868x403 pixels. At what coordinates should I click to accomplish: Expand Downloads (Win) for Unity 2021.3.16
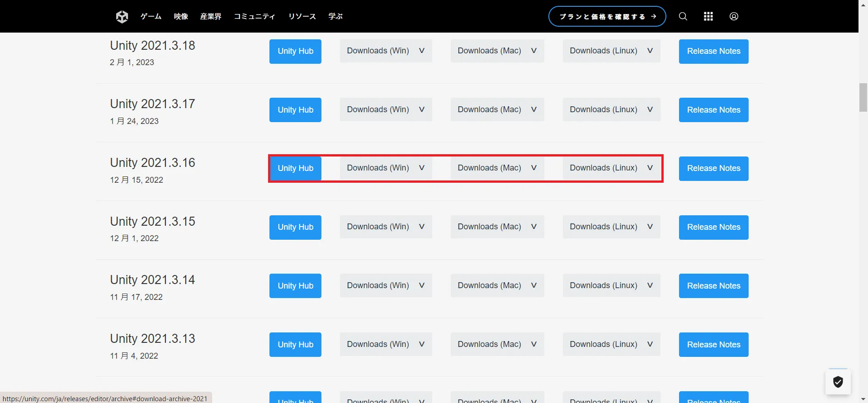tap(386, 168)
